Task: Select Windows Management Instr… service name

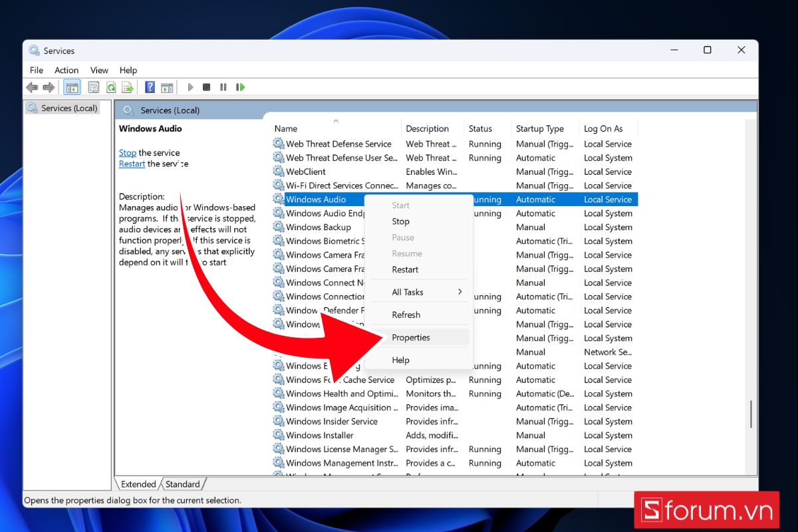Action: click(342, 463)
